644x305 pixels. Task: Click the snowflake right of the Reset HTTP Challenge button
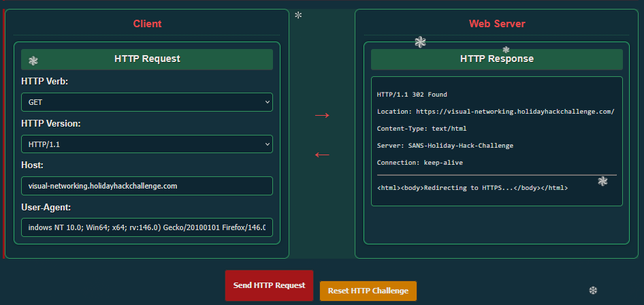coord(593,291)
